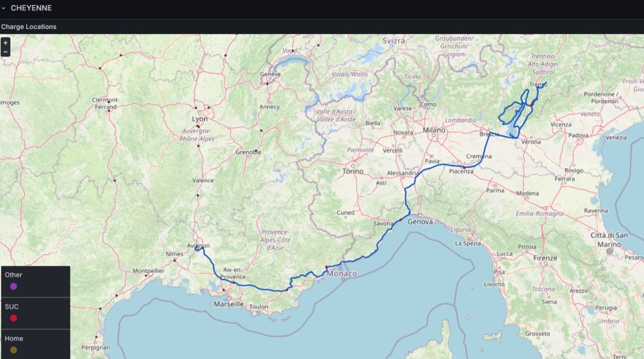Click the SUC legend label
The width and height of the screenshot is (644, 359).
(x=12, y=307)
